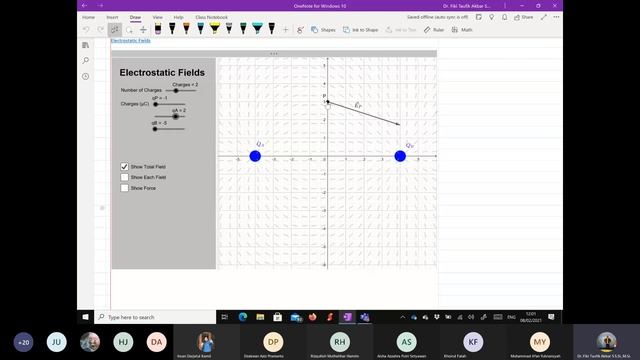The height and width of the screenshot is (360, 640).
Task: Open the Shapes gallery
Action: 323,30
